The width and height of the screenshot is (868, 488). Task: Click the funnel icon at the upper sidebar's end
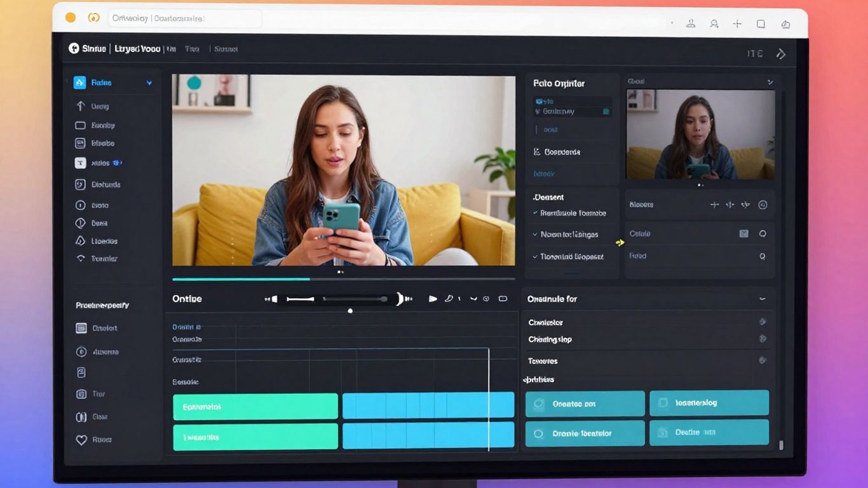(80, 259)
